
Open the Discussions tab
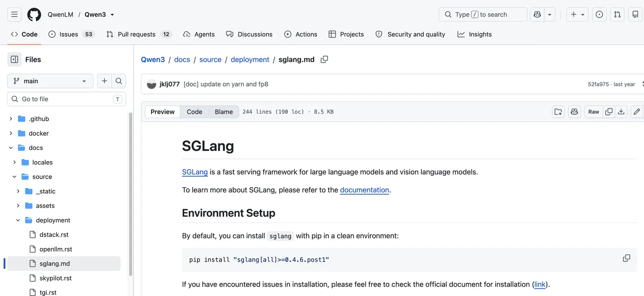pyautogui.click(x=249, y=34)
